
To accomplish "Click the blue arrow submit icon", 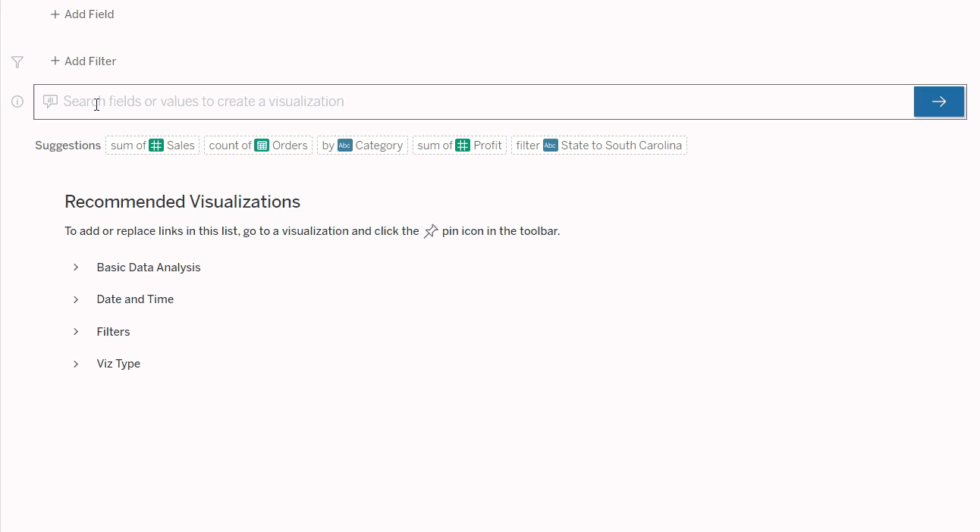I will 938,100.
